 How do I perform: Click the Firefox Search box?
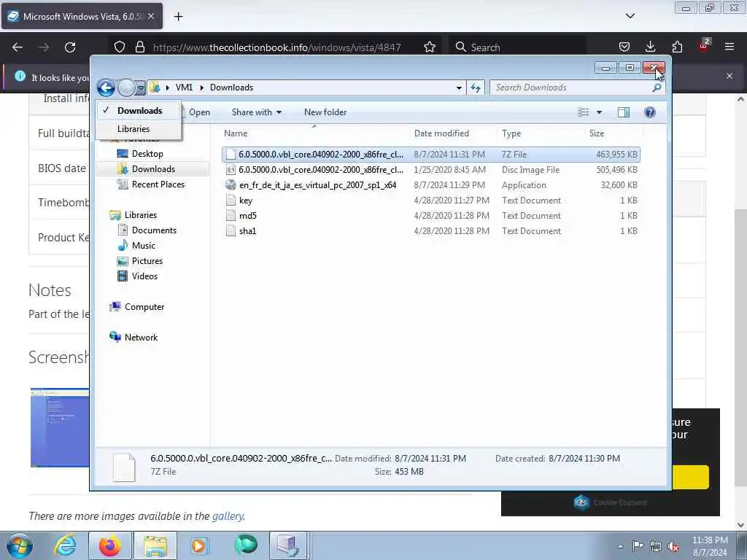[x=517, y=47]
